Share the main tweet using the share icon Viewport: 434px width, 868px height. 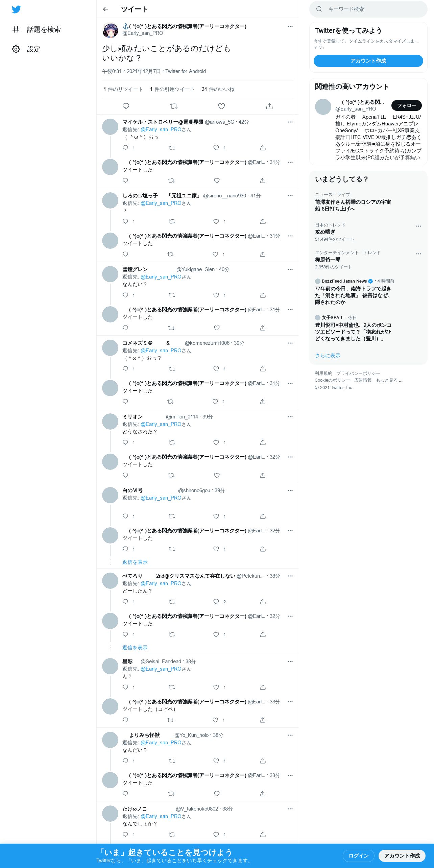click(269, 106)
